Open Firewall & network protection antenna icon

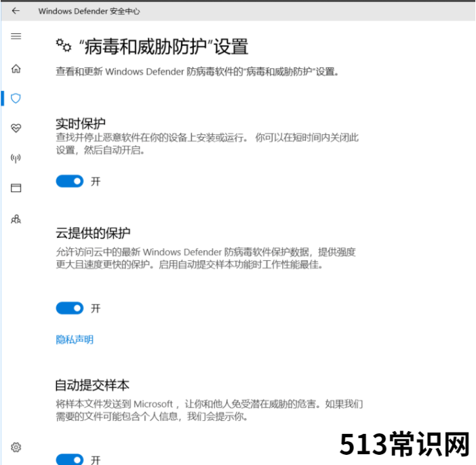pos(16,159)
